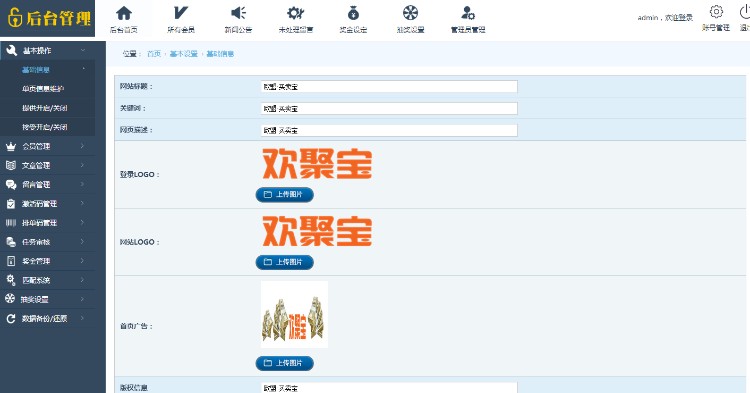This screenshot has width=750, height=393.
Task: Click the power logout icon
Action: pyautogui.click(x=745, y=11)
